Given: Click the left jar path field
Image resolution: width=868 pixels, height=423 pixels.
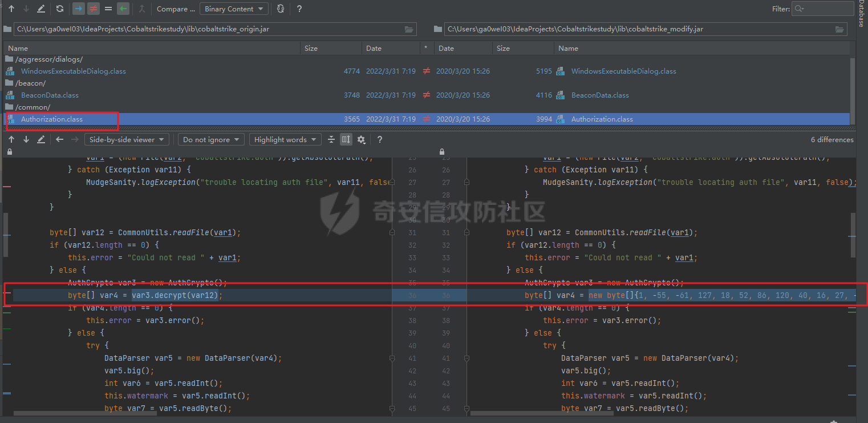Looking at the screenshot, I should click(215, 29).
